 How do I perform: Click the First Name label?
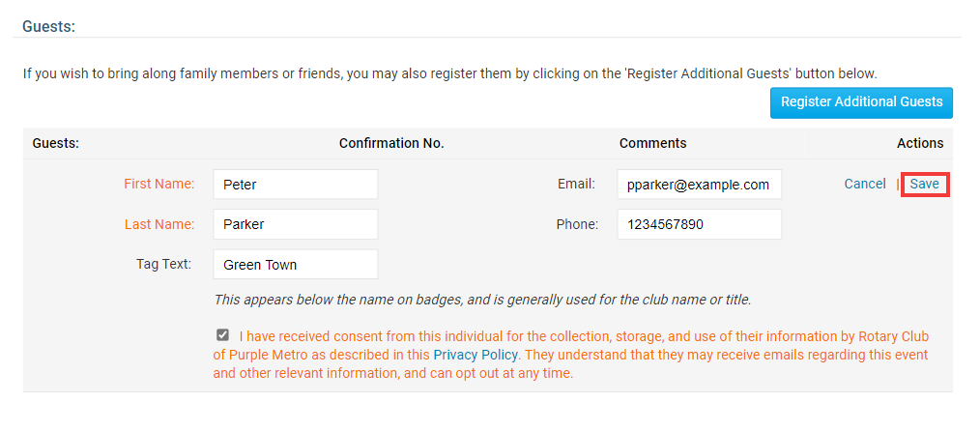click(x=159, y=184)
